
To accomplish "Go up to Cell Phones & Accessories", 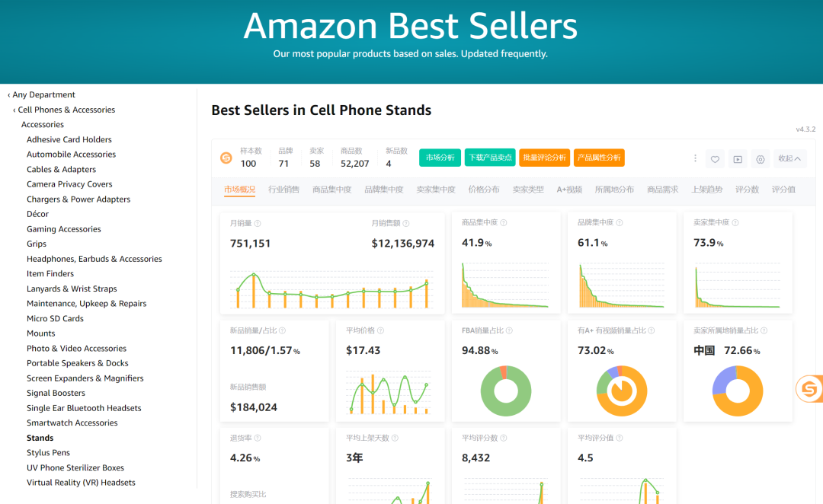I will 64,110.
